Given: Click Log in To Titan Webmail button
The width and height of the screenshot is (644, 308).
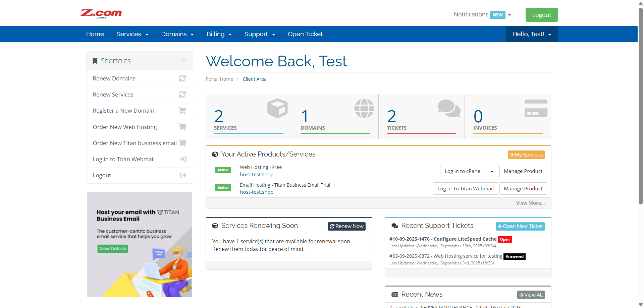Looking at the screenshot, I should coord(465,189).
